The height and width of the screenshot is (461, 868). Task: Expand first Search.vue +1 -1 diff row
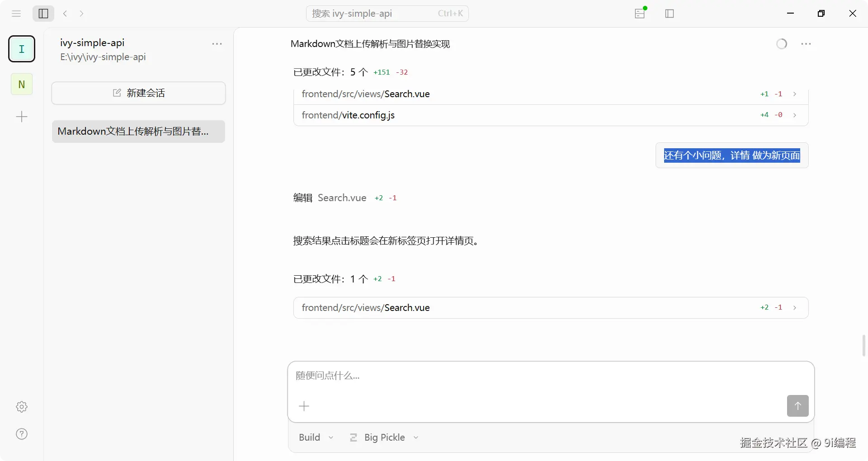pos(551,94)
